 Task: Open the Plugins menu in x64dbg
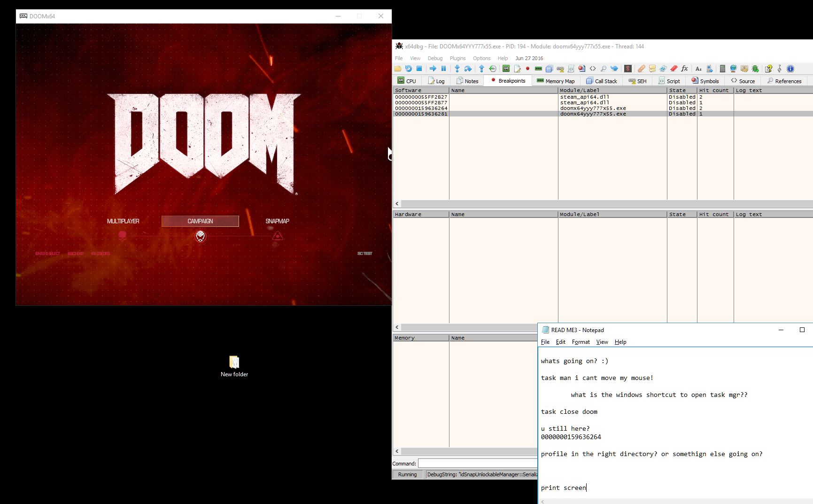(457, 58)
